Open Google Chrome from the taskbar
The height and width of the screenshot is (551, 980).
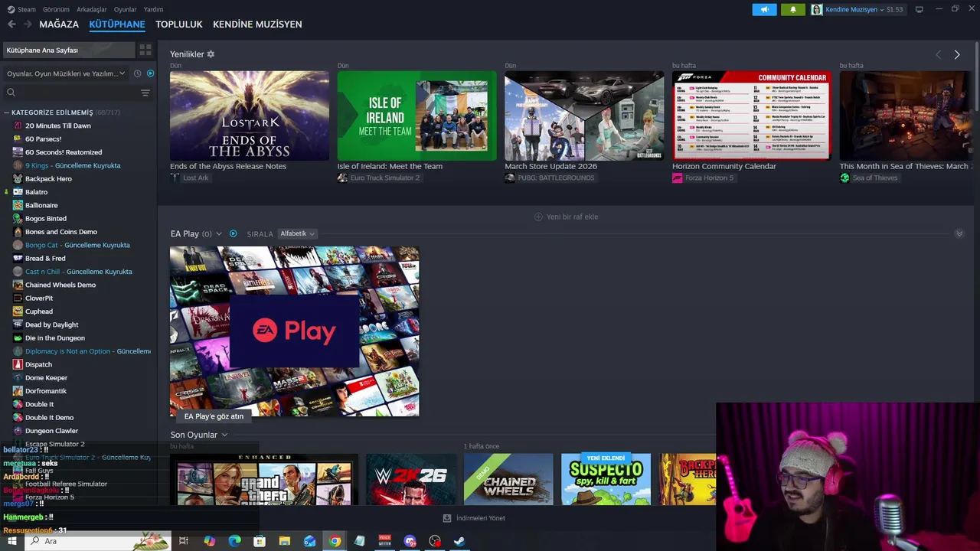coord(335,541)
